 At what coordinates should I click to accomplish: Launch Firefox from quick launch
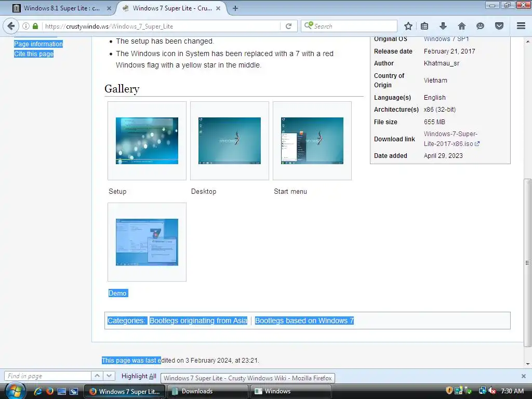pyautogui.click(x=50, y=391)
